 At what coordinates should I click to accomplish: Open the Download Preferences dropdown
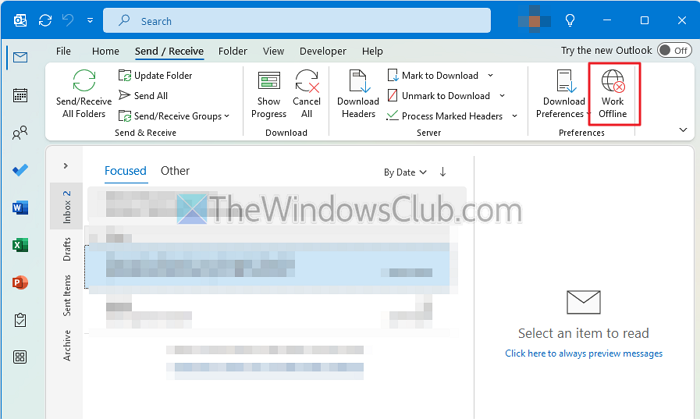coord(564,94)
